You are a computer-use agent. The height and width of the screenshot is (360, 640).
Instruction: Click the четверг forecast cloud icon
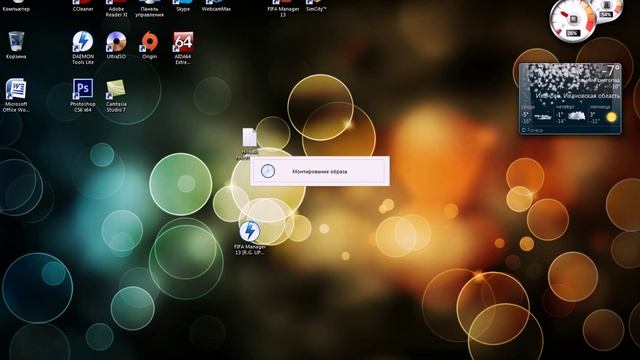[576, 116]
